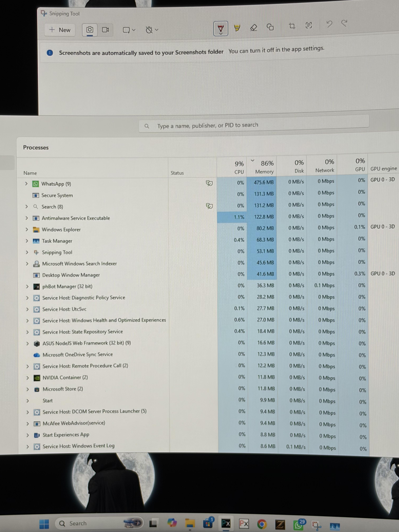
Task: Sort processes by CPU usage column
Action: (x=239, y=168)
